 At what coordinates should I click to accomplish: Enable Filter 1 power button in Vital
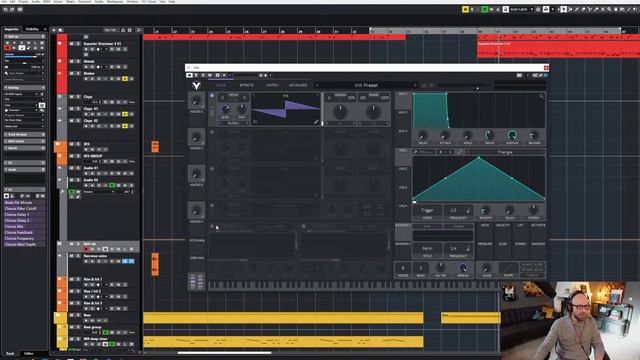(x=212, y=226)
